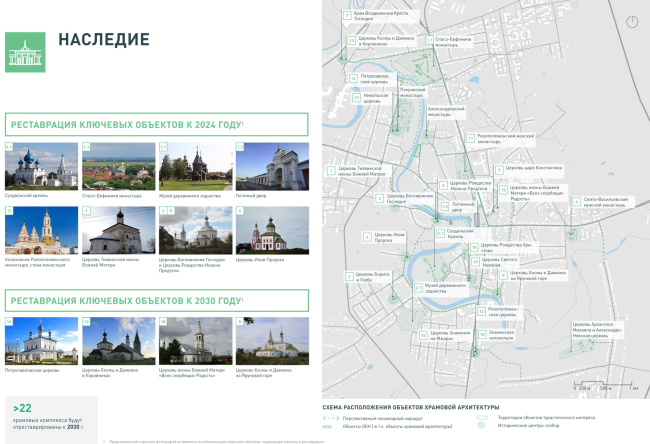
Task: Click the 'Реставрация ключевых объектов к 2024 году' header
Action: pyautogui.click(x=126, y=125)
